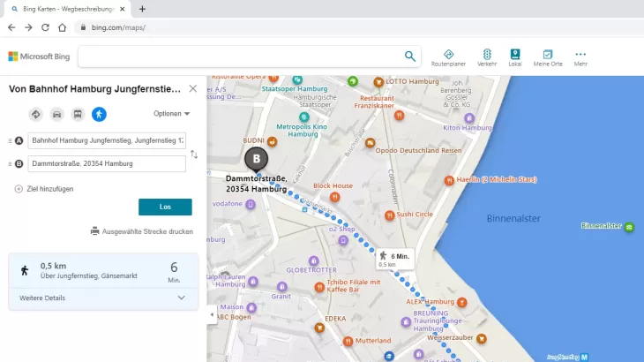The width and height of the screenshot is (644, 362).
Task: Click Ausgewählte Strecke drucken link
Action: pos(141,231)
